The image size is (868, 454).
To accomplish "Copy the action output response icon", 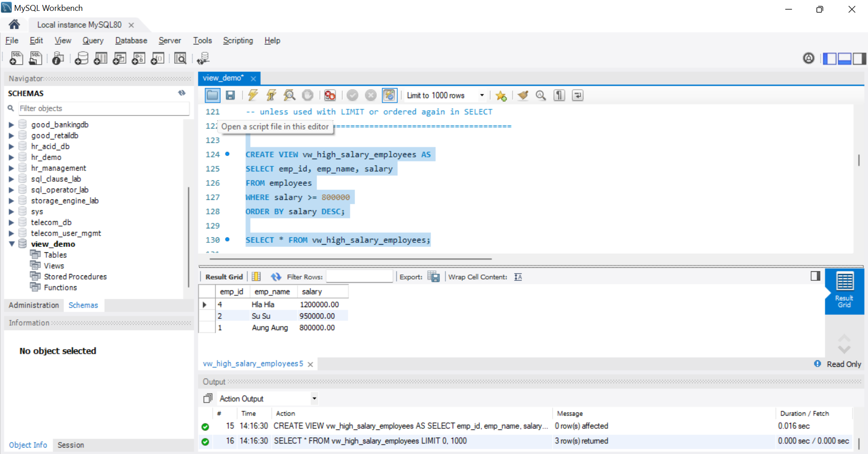I will pyautogui.click(x=208, y=398).
